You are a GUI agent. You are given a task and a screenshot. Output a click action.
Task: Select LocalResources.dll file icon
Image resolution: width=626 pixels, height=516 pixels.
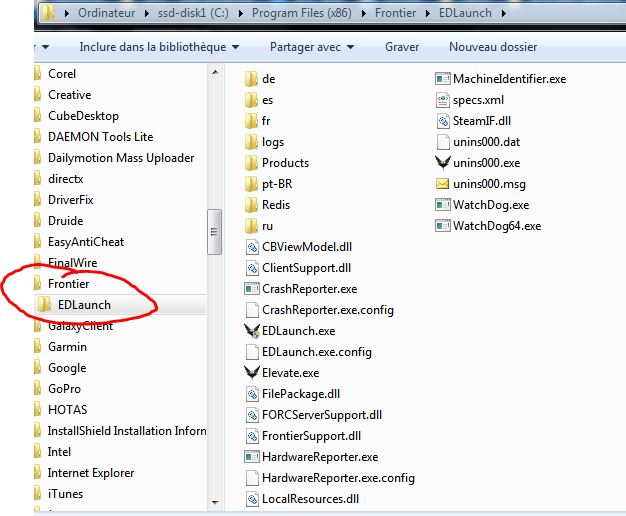252,499
